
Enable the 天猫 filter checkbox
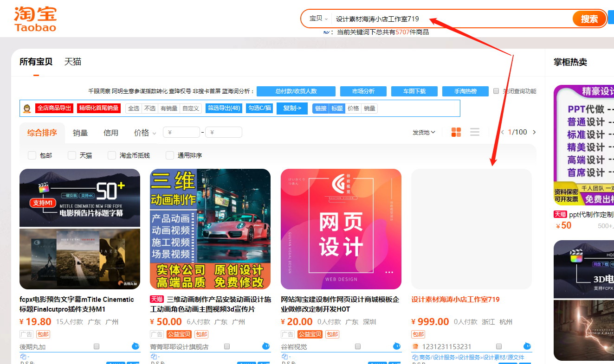tap(72, 155)
